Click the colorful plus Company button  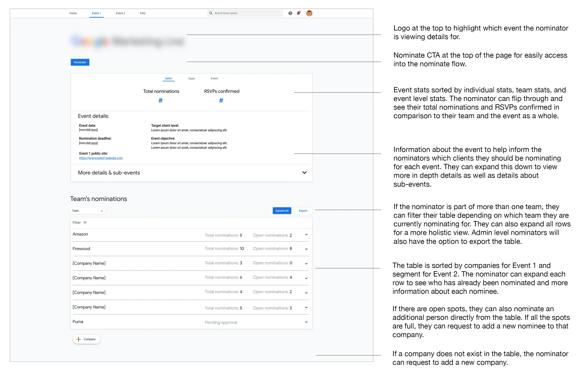(x=87, y=339)
